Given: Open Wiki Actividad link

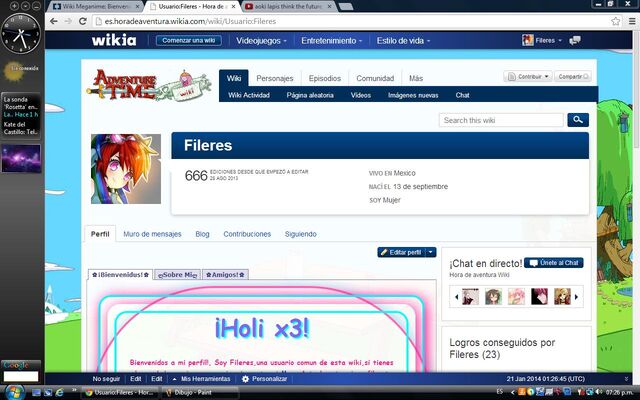Looking at the screenshot, I should click(x=249, y=95).
